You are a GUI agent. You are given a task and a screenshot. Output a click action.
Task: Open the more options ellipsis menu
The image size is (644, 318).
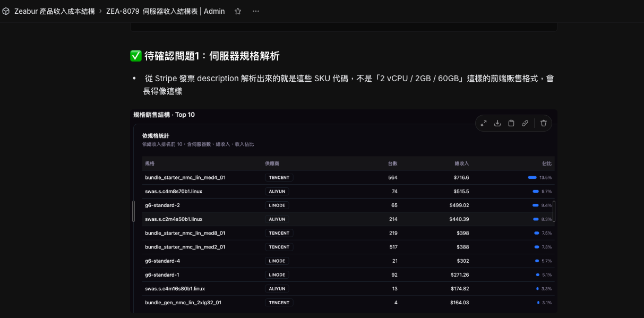[256, 11]
